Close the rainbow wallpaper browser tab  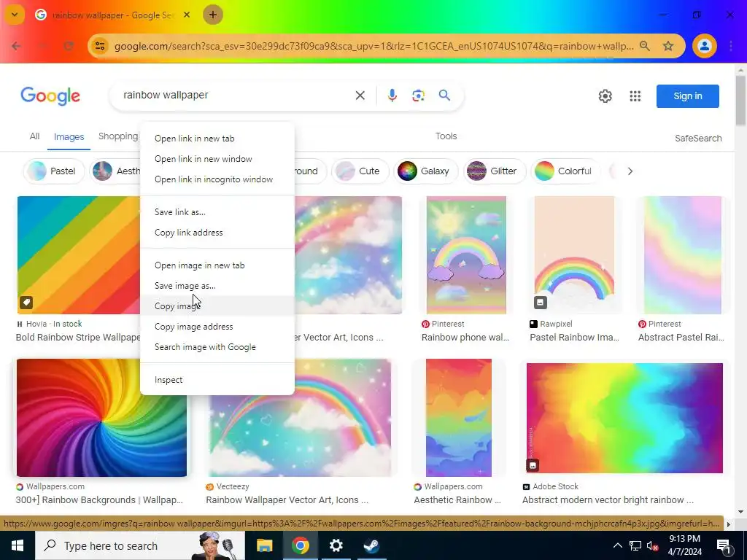pyautogui.click(x=187, y=15)
